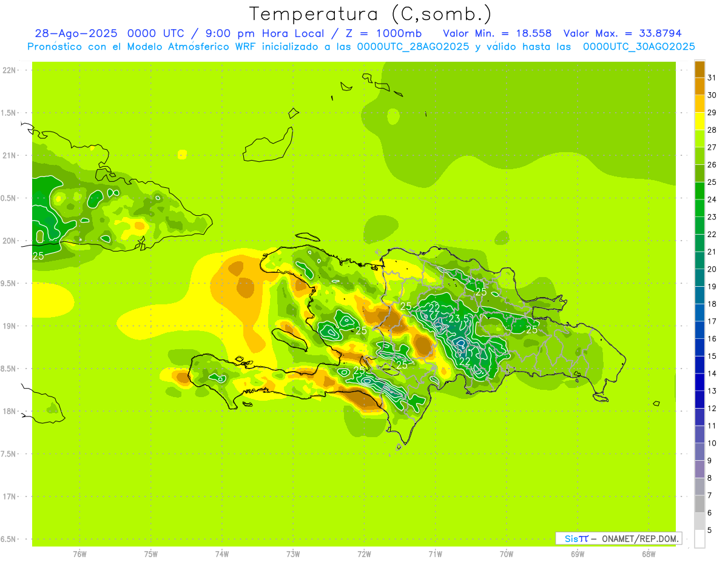Click the "20N" latitude axis label

[8, 241]
